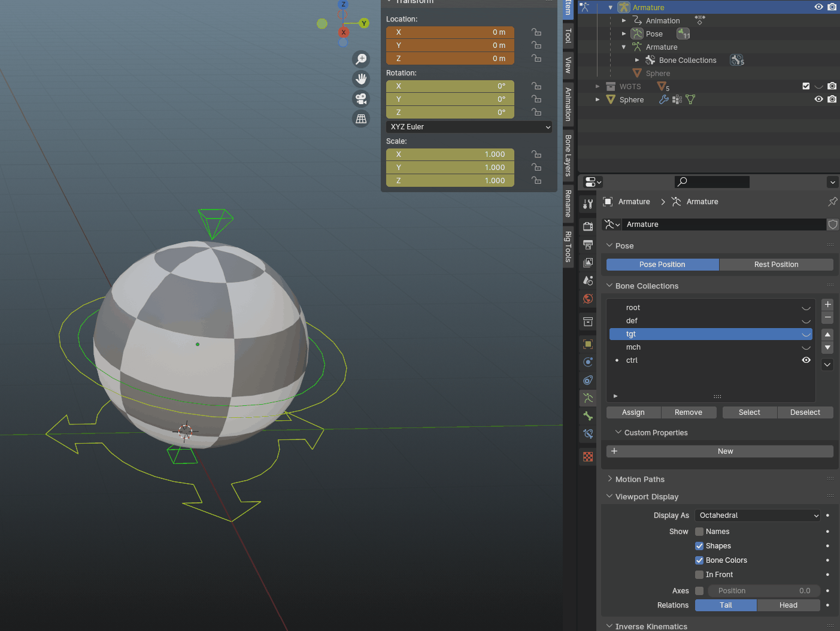Enable the Names checkbox

[x=699, y=532]
